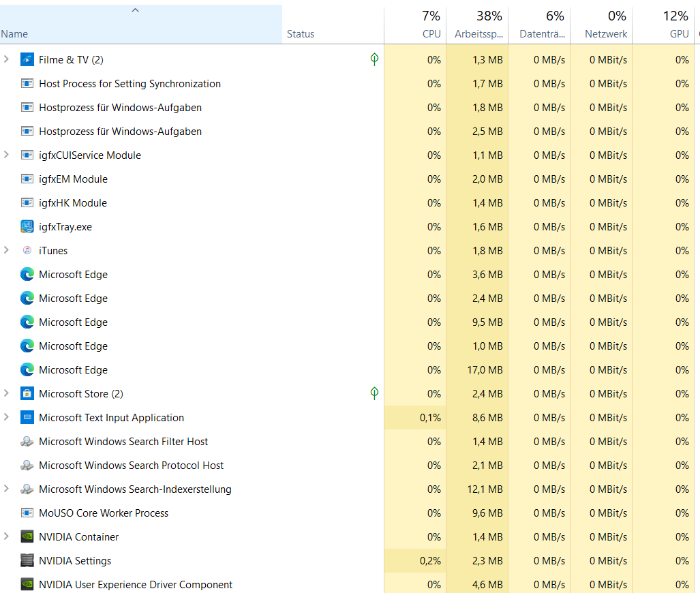Sort by Netzwerk column header
The image size is (700, 593).
(601, 24)
